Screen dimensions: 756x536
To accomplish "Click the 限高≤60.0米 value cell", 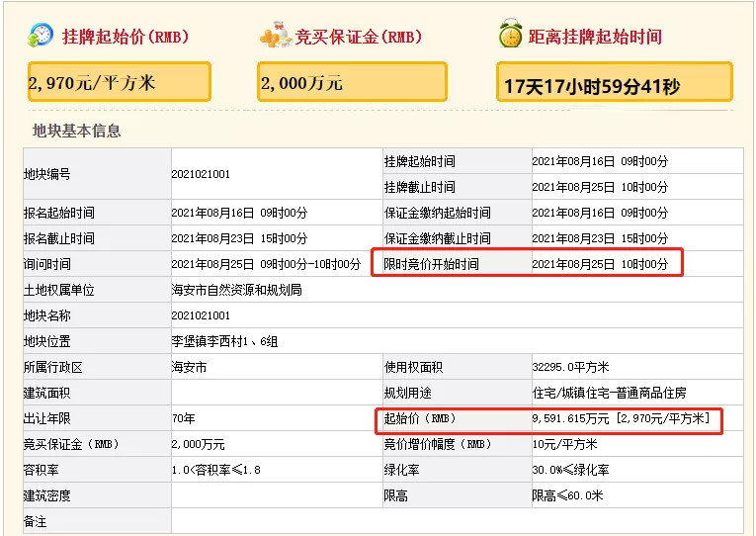I will (637, 495).
